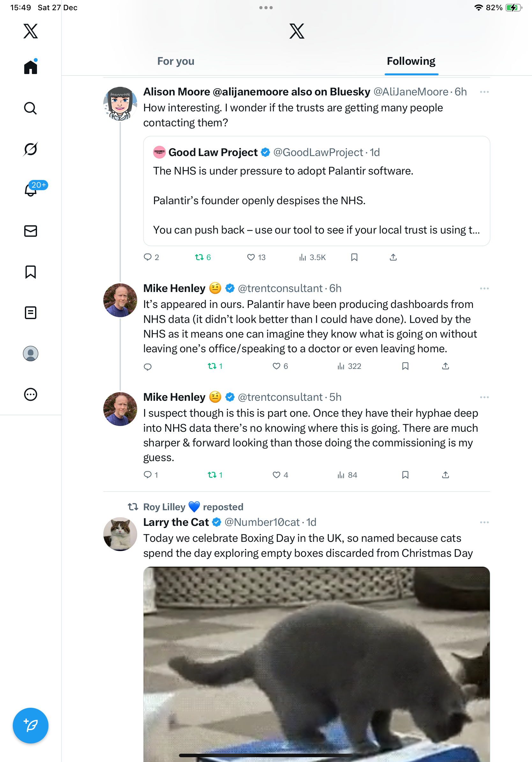Open Lists icon in sidebar

click(x=31, y=313)
